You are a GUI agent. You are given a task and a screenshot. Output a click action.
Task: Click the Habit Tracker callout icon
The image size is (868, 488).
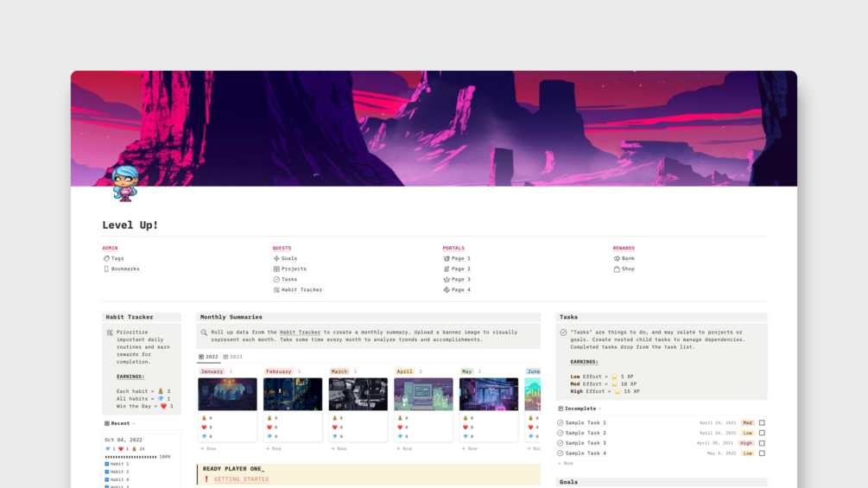tap(110, 333)
